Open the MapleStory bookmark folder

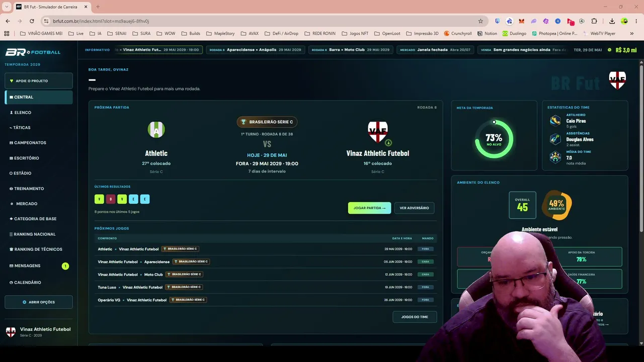point(220,34)
